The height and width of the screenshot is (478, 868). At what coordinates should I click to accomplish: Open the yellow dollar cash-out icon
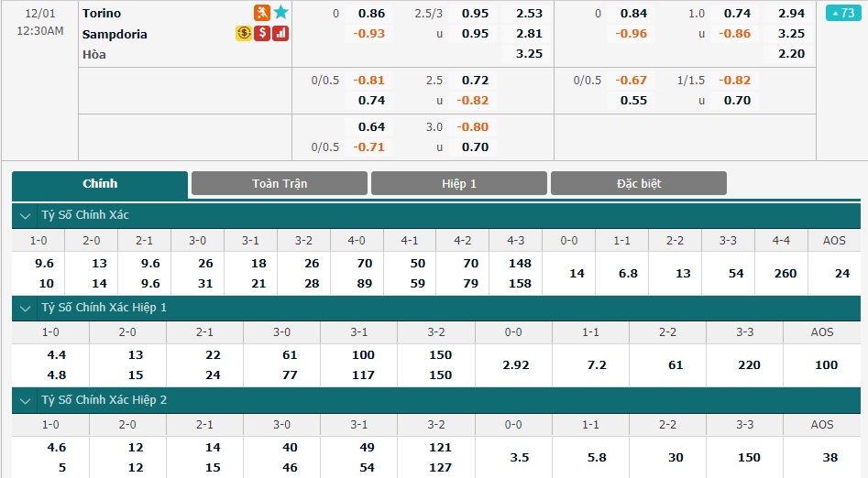point(244,33)
